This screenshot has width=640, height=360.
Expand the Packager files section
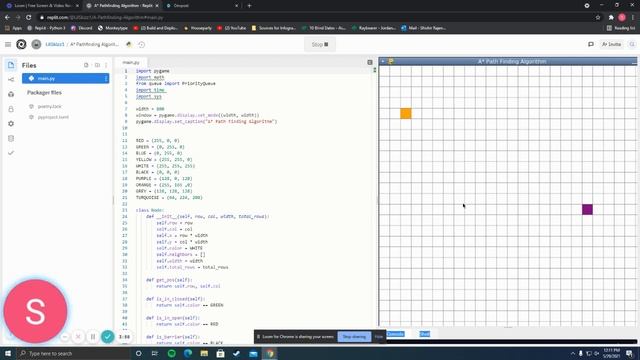pyautogui.click(x=44, y=93)
